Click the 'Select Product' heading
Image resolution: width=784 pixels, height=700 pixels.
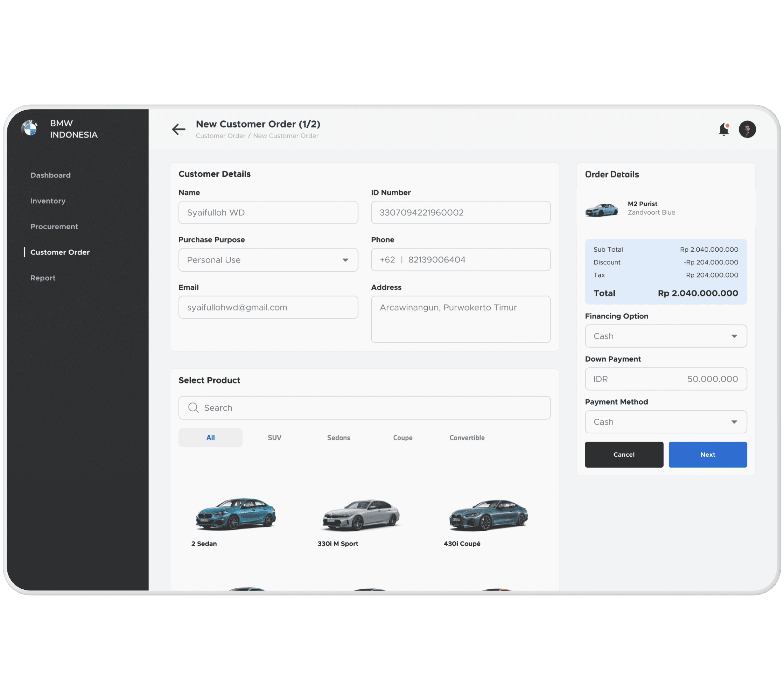pyautogui.click(x=209, y=380)
